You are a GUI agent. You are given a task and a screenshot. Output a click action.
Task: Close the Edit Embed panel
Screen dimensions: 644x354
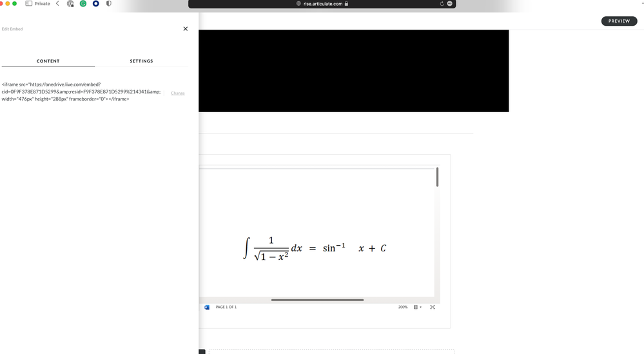tap(185, 29)
